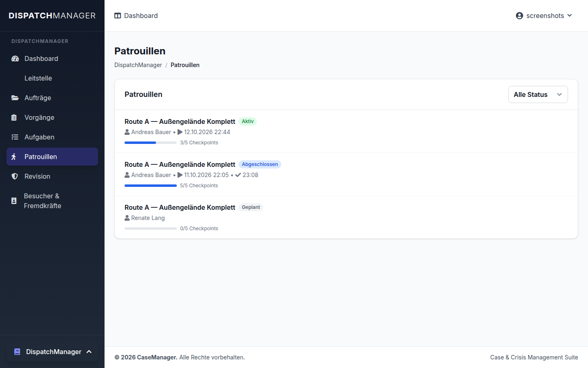Click person icon in the Abgeschlossen patrol row
Viewport: 588px width, 368px height.
(x=127, y=175)
